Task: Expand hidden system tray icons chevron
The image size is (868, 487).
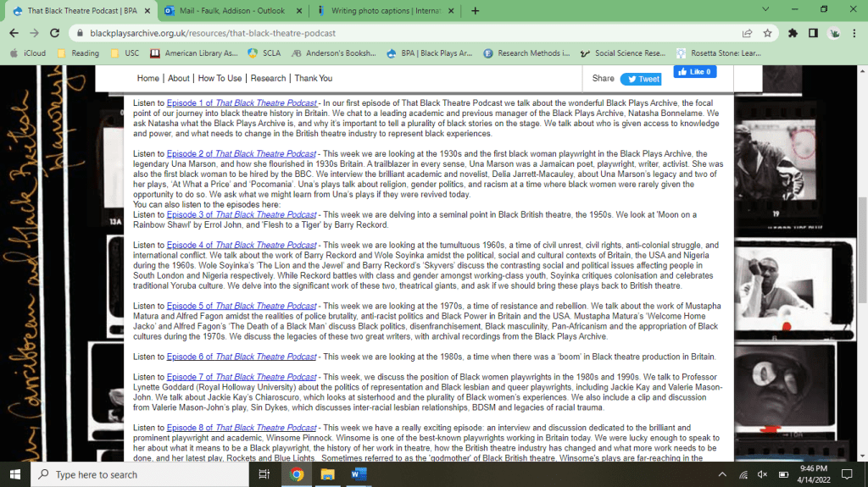Action: 723,474
